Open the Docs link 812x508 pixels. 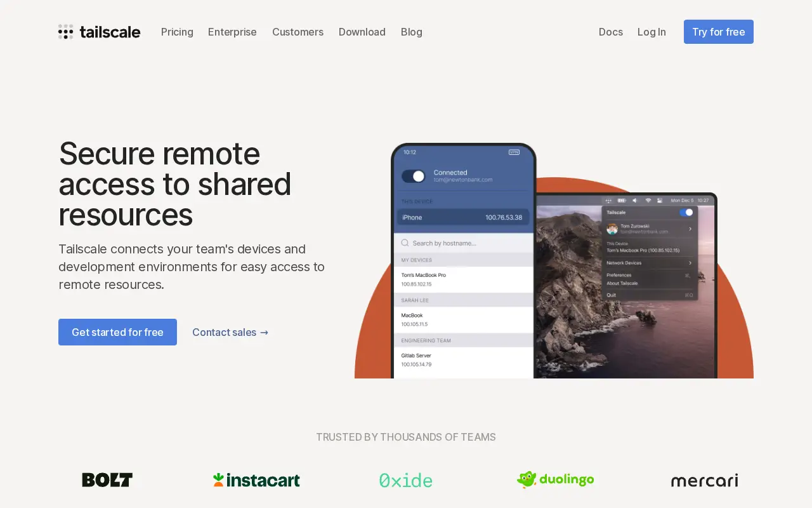611,32
